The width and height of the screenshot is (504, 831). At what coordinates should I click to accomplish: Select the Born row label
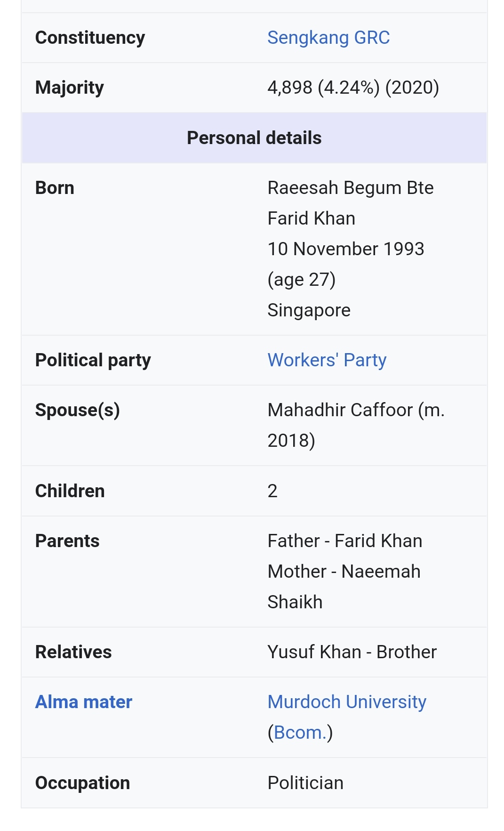point(55,188)
